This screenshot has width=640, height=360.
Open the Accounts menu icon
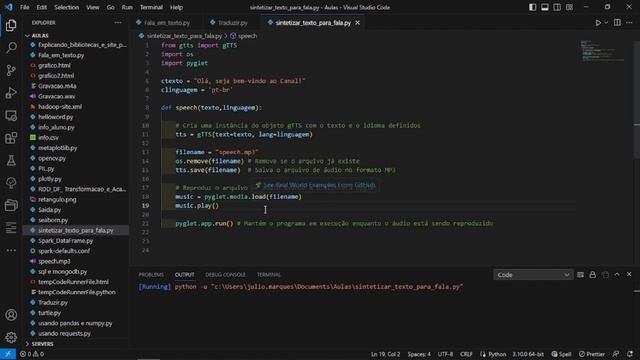tap(11, 315)
